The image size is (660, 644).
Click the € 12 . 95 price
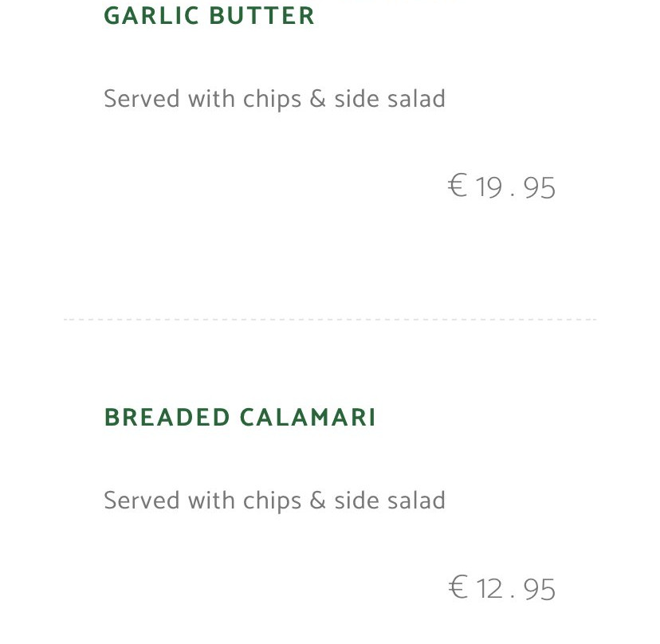(x=501, y=588)
